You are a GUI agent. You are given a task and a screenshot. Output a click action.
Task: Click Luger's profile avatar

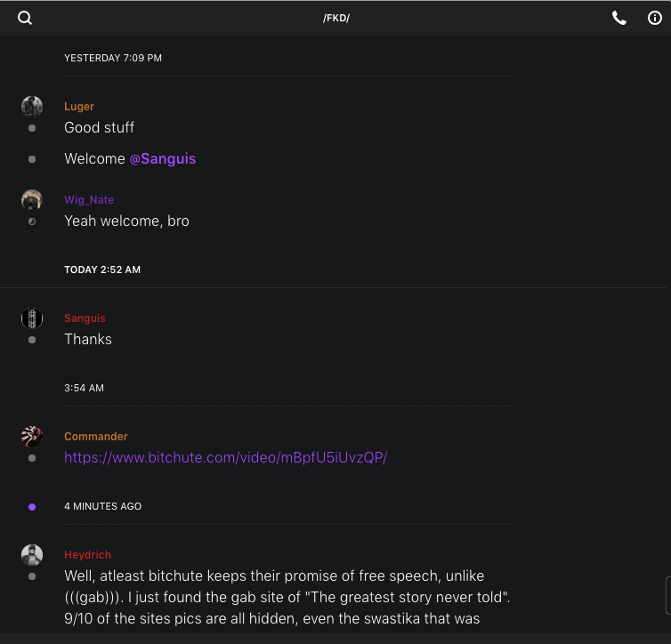pyautogui.click(x=32, y=107)
